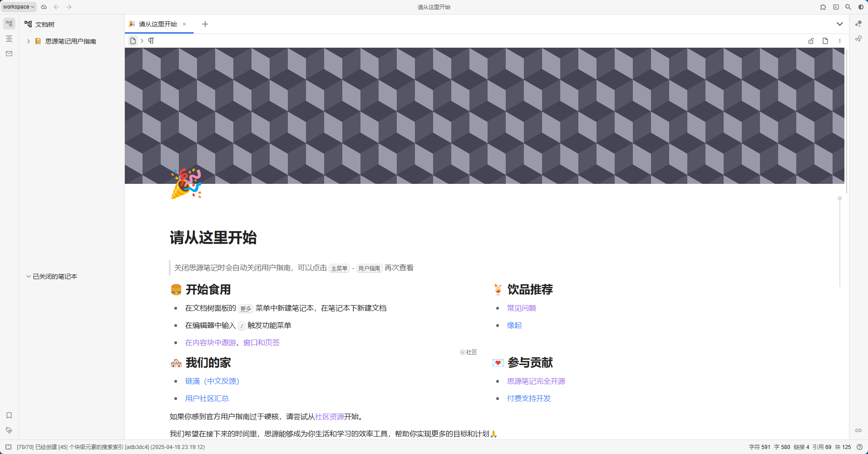868x454 pixels.
Task: Open the inbox envelope panel
Action: (9, 54)
